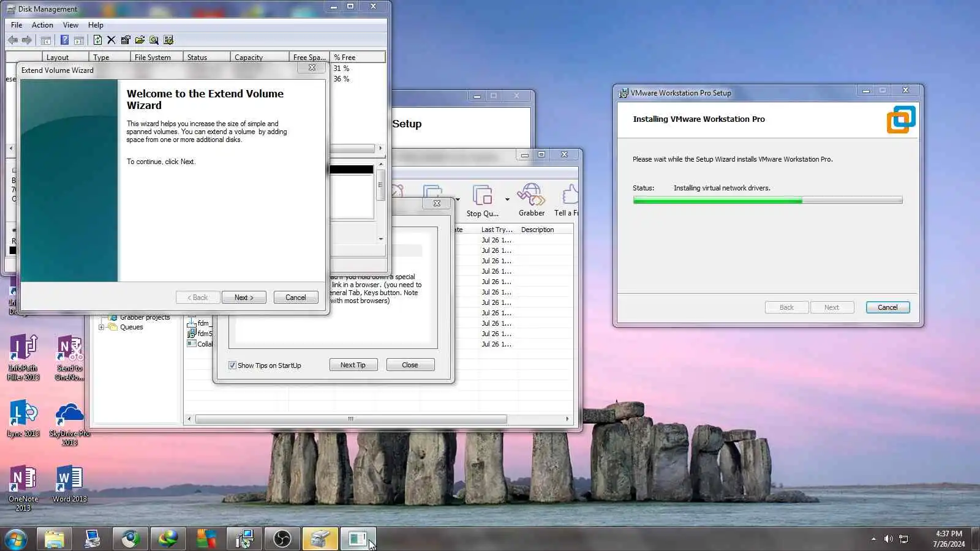Viewport: 980px width, 551px height.
Task: Click the Layout column header
Action: point(65,58)
